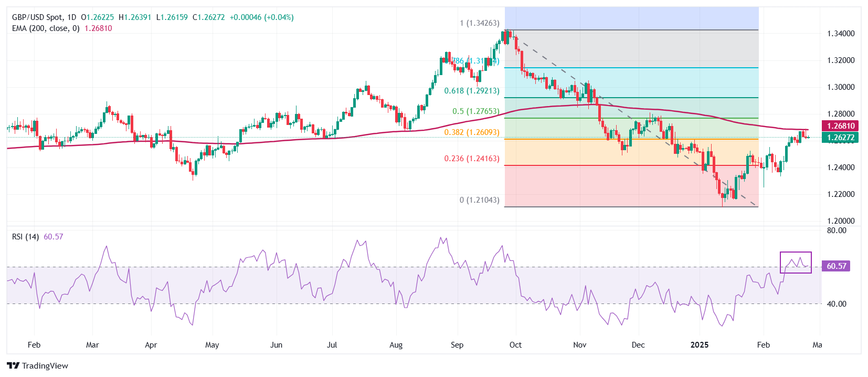The height and width of the screenshot is (377, 868).
Task: Click the 1.30000 price axis label
Action: click(x=841, y=87)
